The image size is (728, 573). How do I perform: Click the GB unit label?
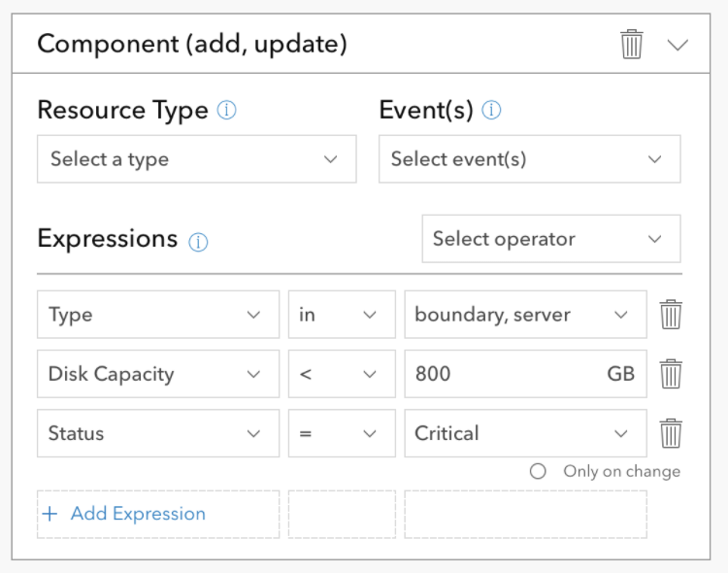(621, 374)
